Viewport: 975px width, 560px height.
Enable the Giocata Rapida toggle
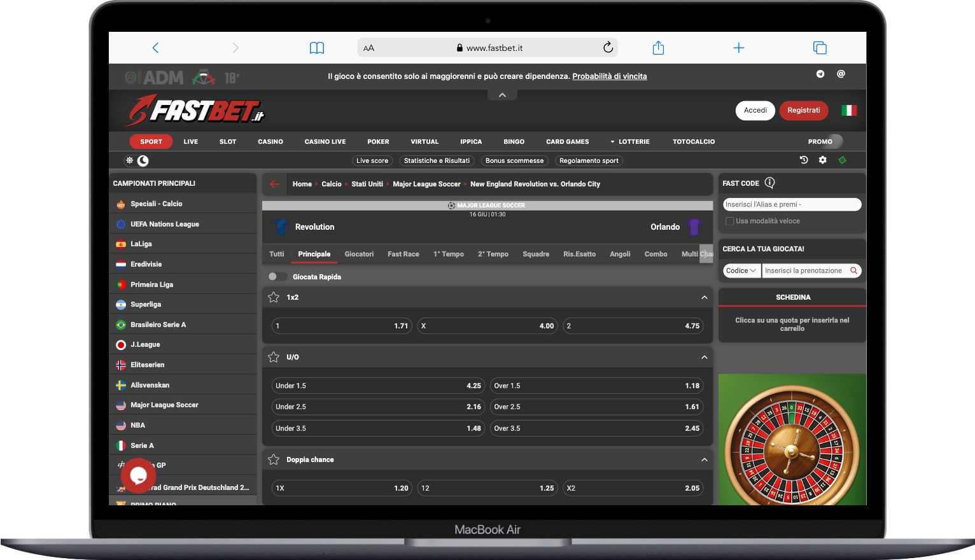[x=277, y=276]
